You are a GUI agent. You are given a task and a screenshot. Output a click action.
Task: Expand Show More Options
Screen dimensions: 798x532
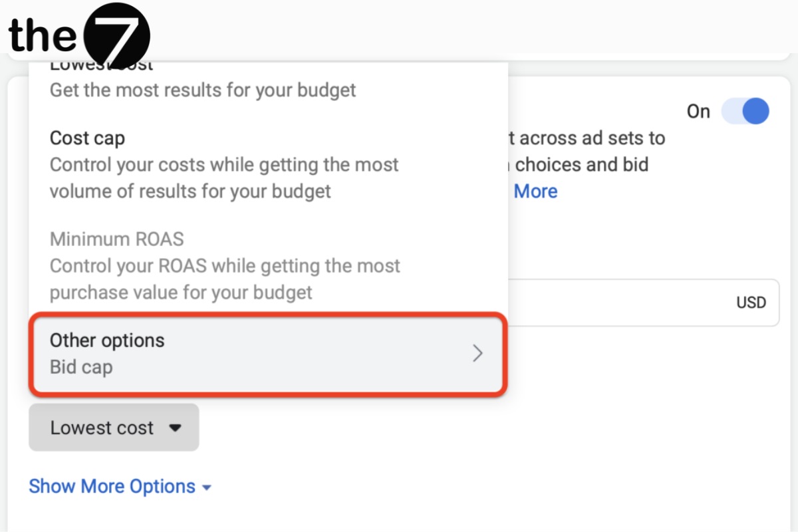point(120,486)
